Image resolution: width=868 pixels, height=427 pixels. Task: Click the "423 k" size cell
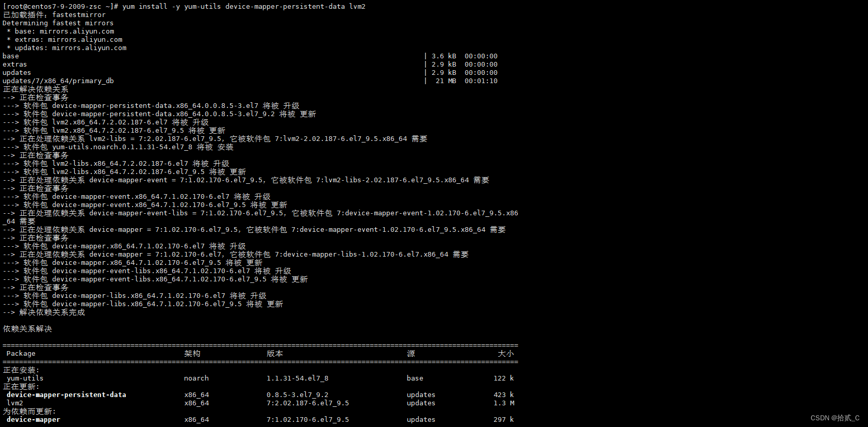point(504,395)
